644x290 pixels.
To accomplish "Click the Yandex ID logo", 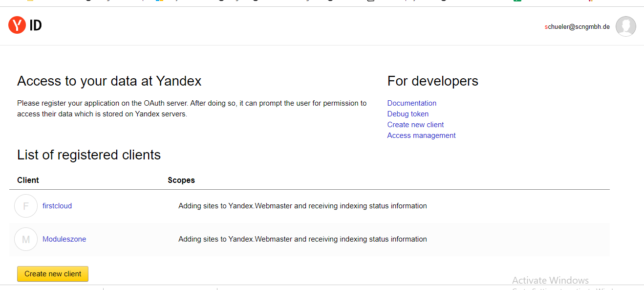I will [25, 25].
